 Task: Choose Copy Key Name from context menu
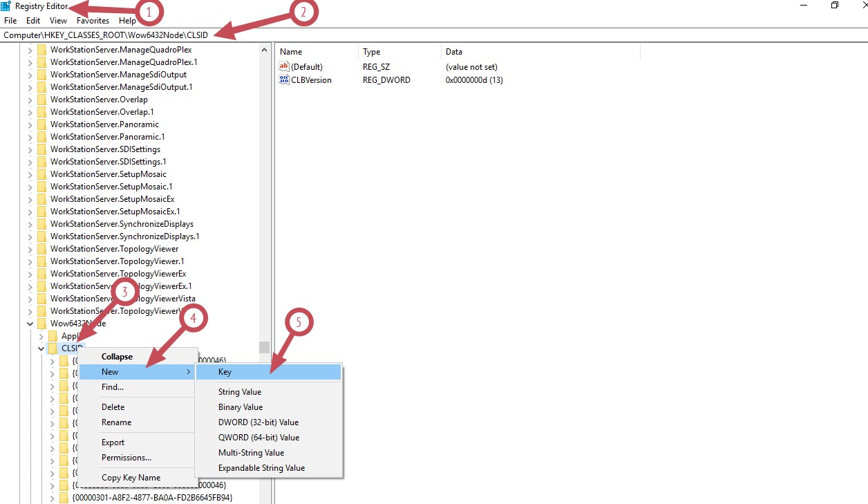[131, 478]
